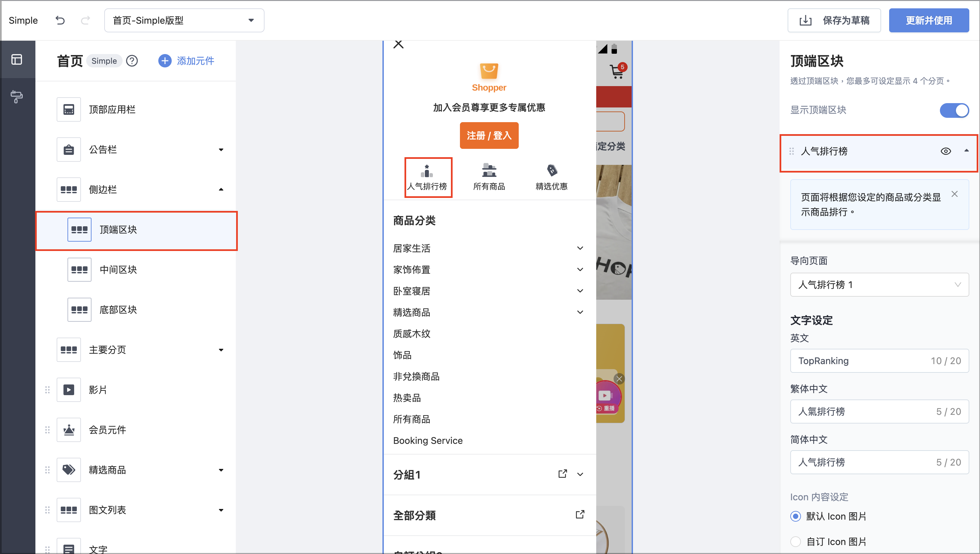Close the preview side menu with X
The width and height of the screenshot is (980, 554).
pos(398,44)
